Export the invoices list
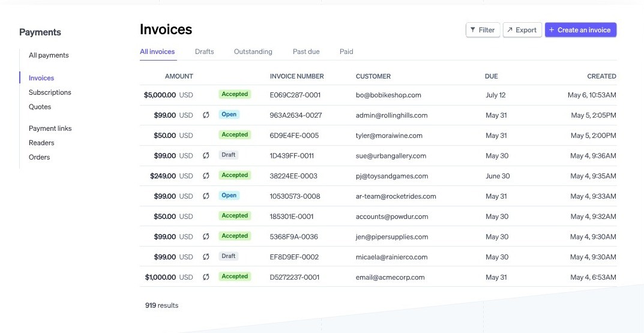644x333 pixels. [522, 30]
